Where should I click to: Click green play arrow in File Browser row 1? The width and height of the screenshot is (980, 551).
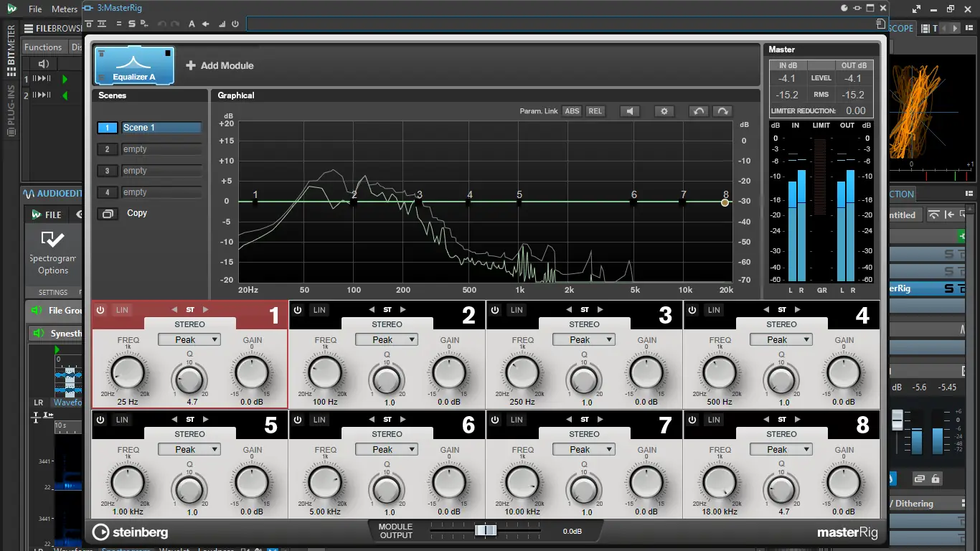point(65,79)
